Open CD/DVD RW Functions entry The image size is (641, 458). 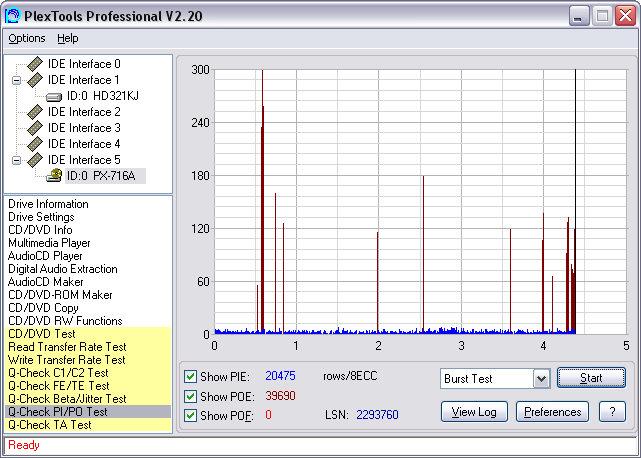click(x=65, y=321)
